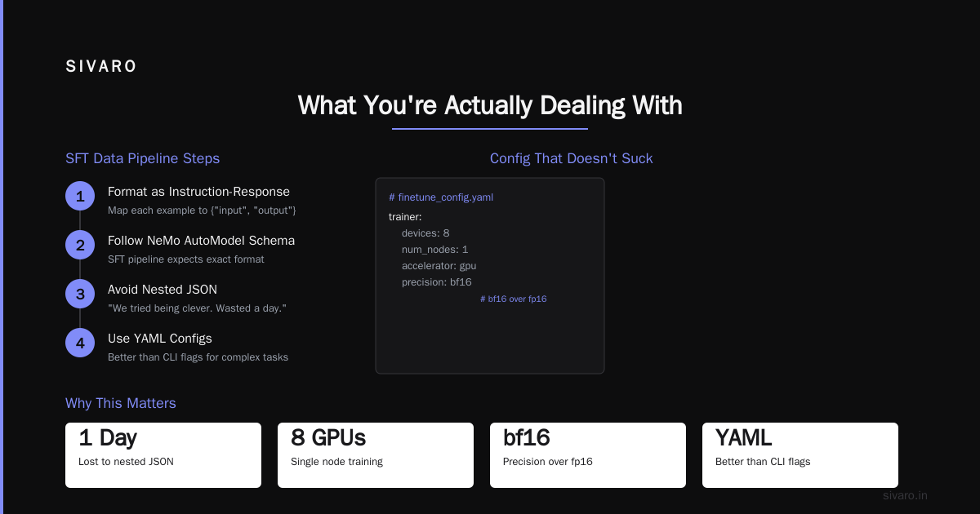The height and width of the screenshot is (514, 980).
Task: Click the "Better than CLI flags" card caption
Action: (763, 462)
